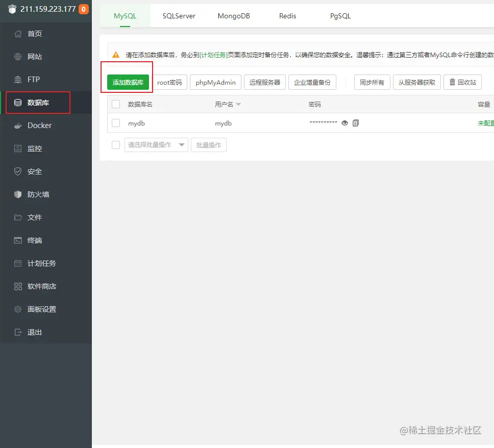
Task: Click the green 添加数据库 button
Action: click(x=128, y=82)
